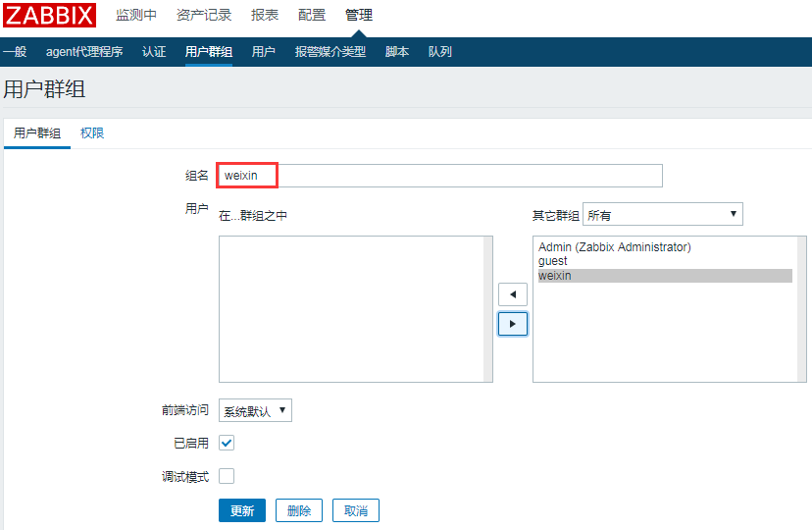Click the 更新 button
812x530 pixels.
coord(242,510)
